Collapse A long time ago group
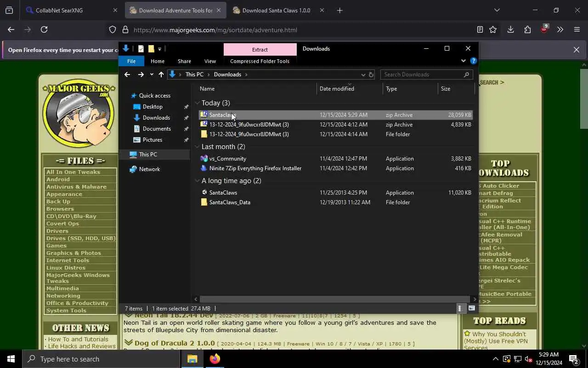The image size is (588, 368). click(197, 181)
